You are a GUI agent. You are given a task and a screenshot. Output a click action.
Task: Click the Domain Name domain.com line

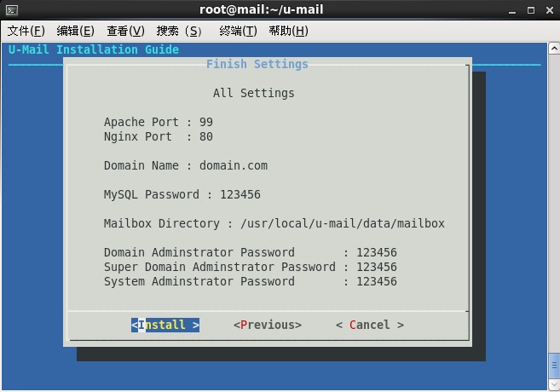(186, 165)
